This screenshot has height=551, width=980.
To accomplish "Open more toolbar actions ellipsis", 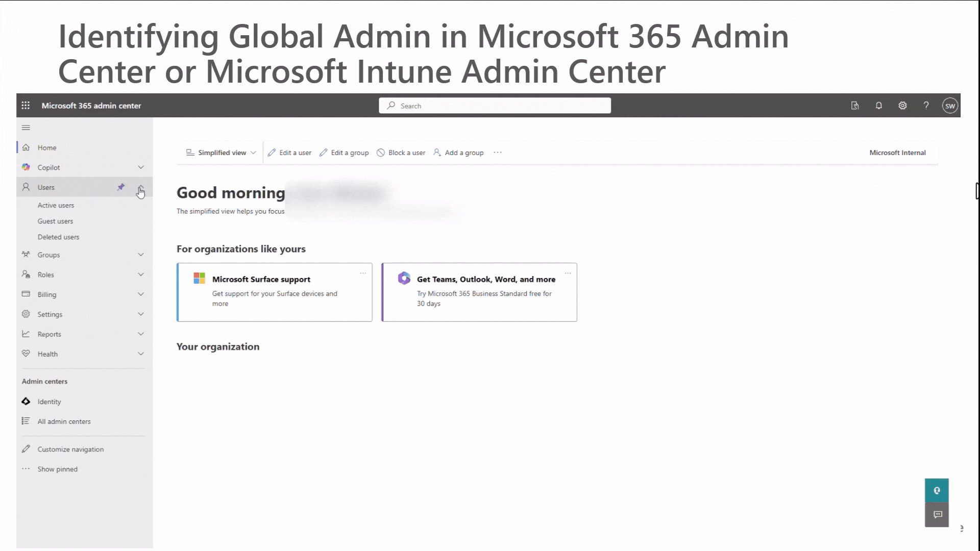I will (x=498, y=153).
